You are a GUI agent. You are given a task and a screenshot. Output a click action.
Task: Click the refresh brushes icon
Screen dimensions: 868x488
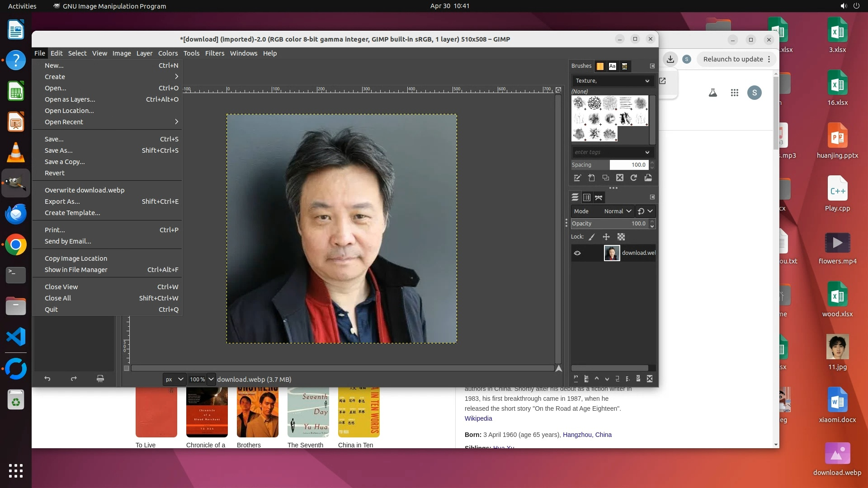tap(634, 178)
